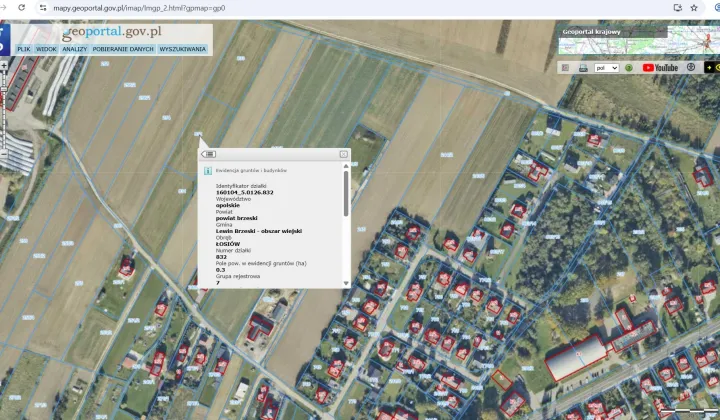
Task: Close the parcel info popup
Action: [x=343, y=154]
